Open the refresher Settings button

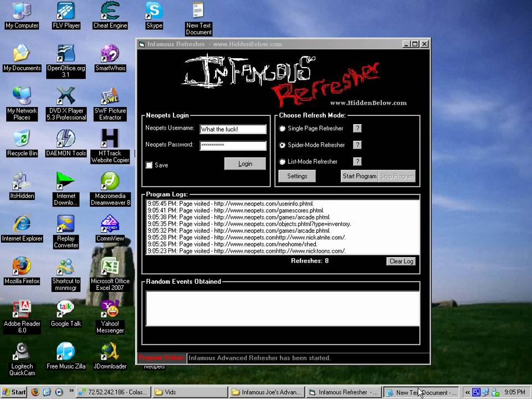tap(297, 176)
